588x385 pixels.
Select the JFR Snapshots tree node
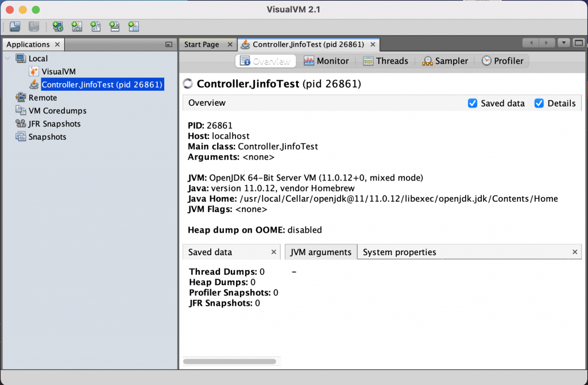pyautogui.click(x=55, y=124)
